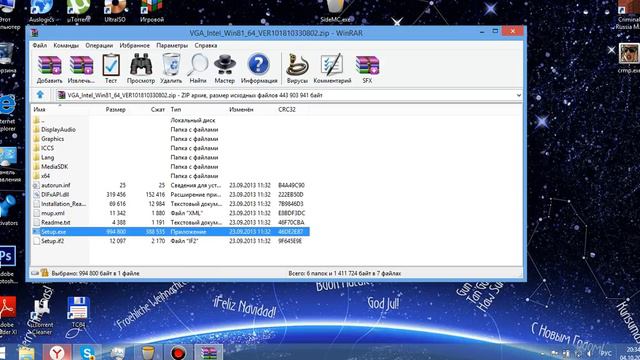The width and height of the screenshot is (640, 360).
Task: Sort files by the Изменён column header
Action: [x=241, y=109]
